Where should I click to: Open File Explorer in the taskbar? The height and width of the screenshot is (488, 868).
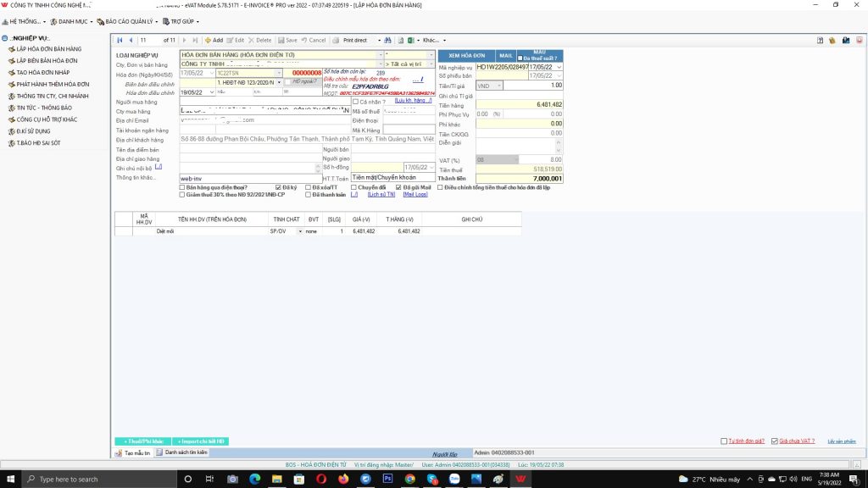277,479
